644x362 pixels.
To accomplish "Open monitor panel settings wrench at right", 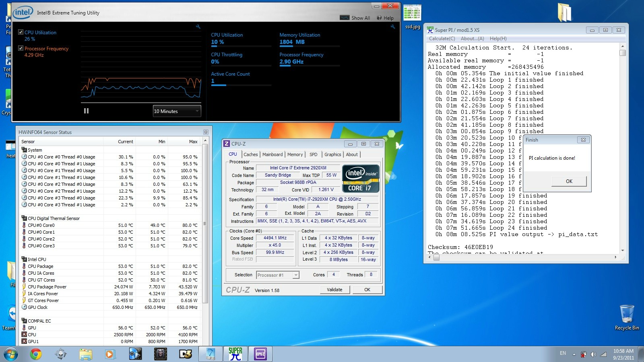I will coord(392,27).
